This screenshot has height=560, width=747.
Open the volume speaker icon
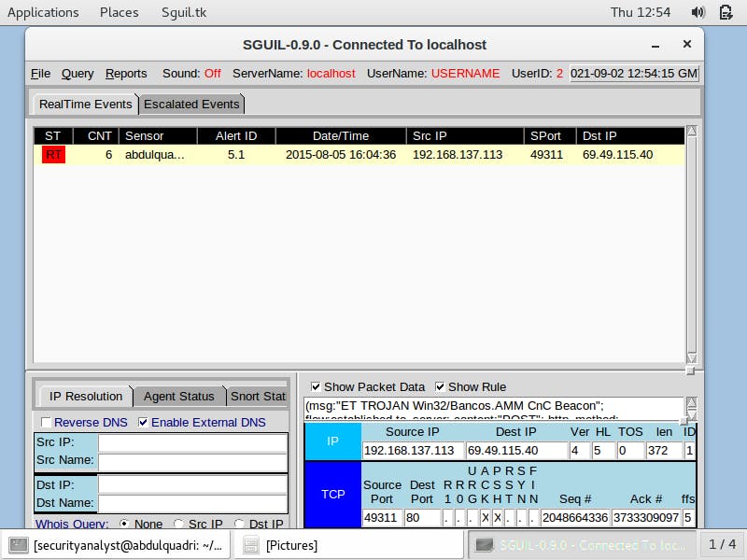click(698, 12)
